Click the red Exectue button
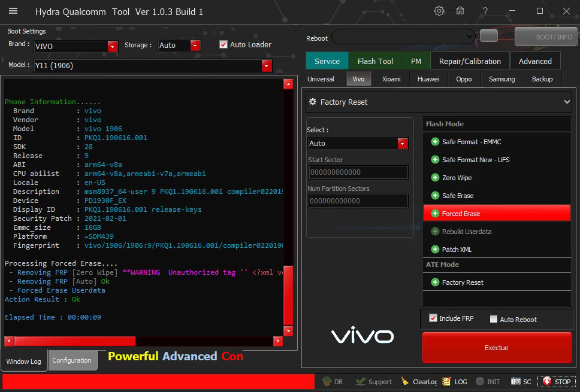Viewport: 580px width, 392px height. [x=496, y=348]
